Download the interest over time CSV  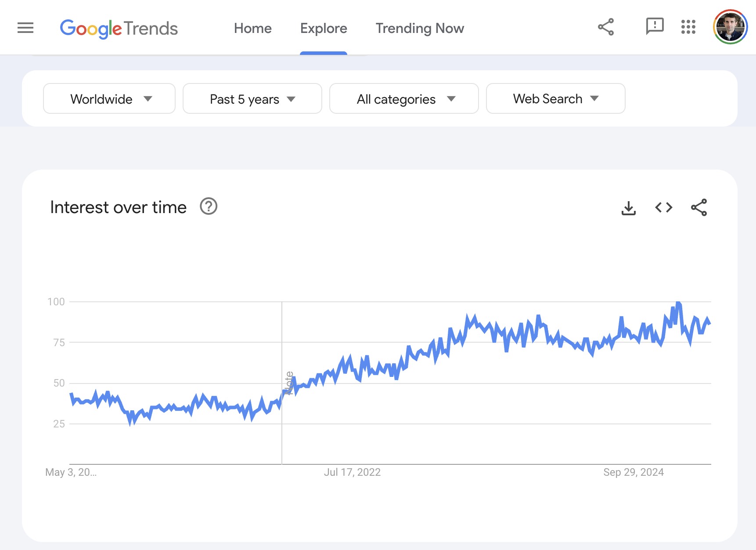628,208
